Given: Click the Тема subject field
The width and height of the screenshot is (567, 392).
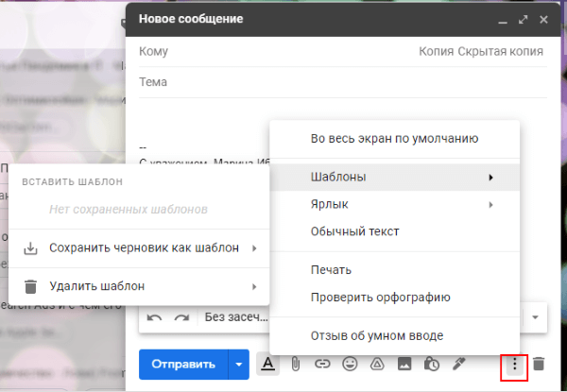Looking at the screenshot, I should pyautogui.click(x=343, y=82).
